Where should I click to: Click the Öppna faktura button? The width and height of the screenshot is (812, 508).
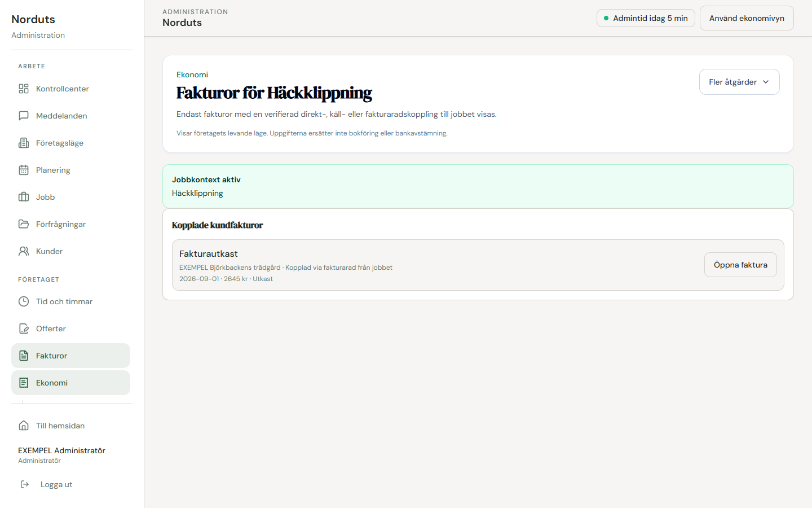740,265
